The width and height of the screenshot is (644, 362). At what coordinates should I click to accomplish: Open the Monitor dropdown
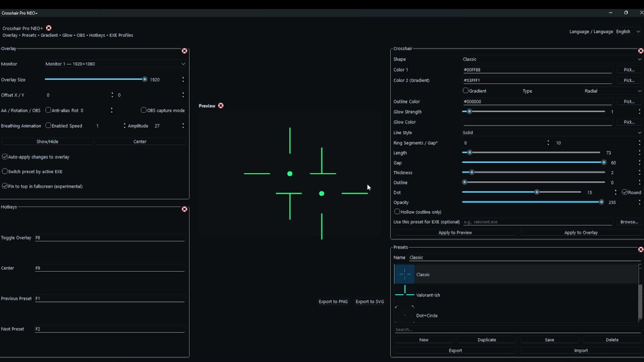pos(115,64)
